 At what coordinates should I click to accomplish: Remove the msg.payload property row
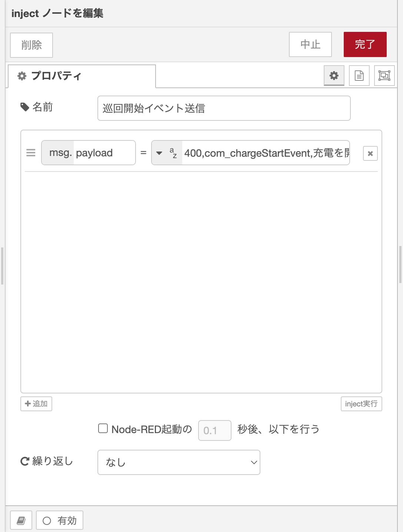(x=370, y=153)
